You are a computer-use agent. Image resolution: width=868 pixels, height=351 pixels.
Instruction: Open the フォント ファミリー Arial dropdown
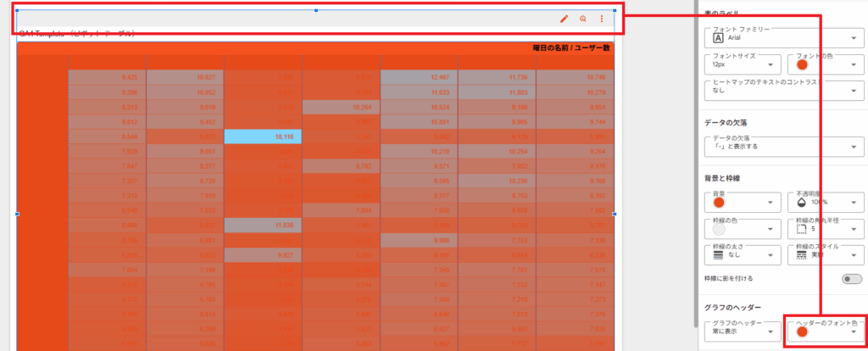tap(785, 37)
